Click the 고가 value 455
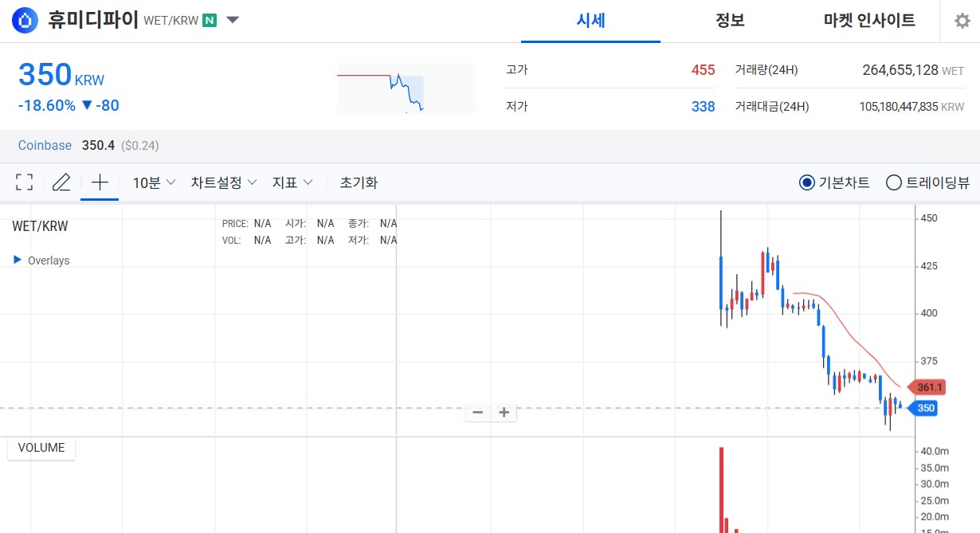This screenshot has height=533, width=980. click(703, 70)
